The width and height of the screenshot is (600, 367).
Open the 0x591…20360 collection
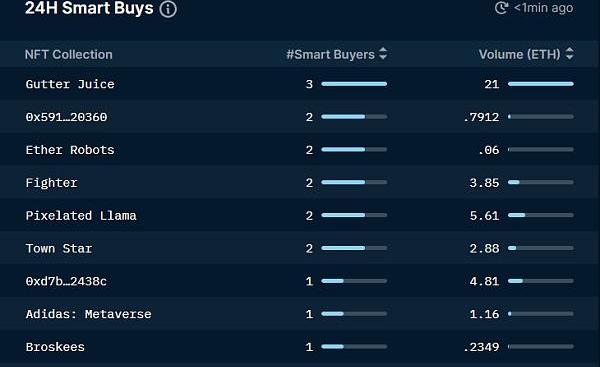click(66, 117)
